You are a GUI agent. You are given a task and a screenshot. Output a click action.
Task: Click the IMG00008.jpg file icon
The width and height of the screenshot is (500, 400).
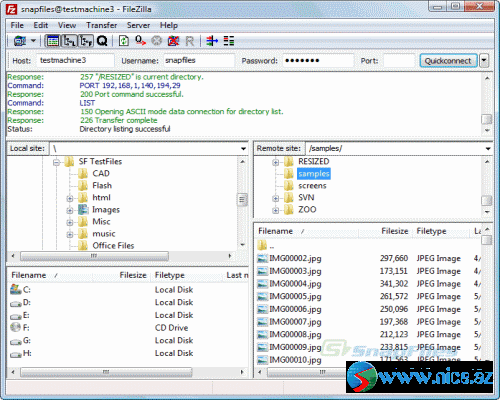pos(263,335)
